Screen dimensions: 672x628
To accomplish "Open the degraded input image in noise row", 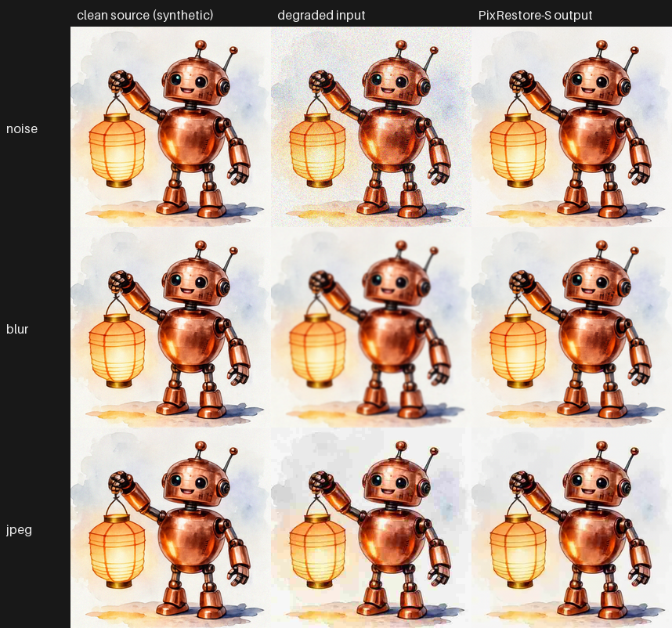I will click(x=371, y=127).
